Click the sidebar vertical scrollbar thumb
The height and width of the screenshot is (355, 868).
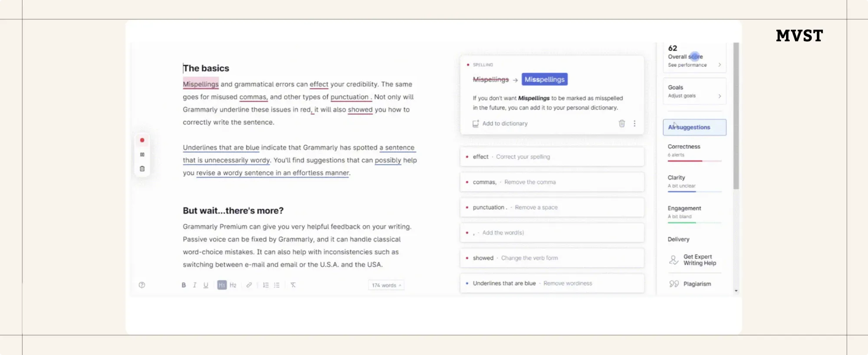736,116
